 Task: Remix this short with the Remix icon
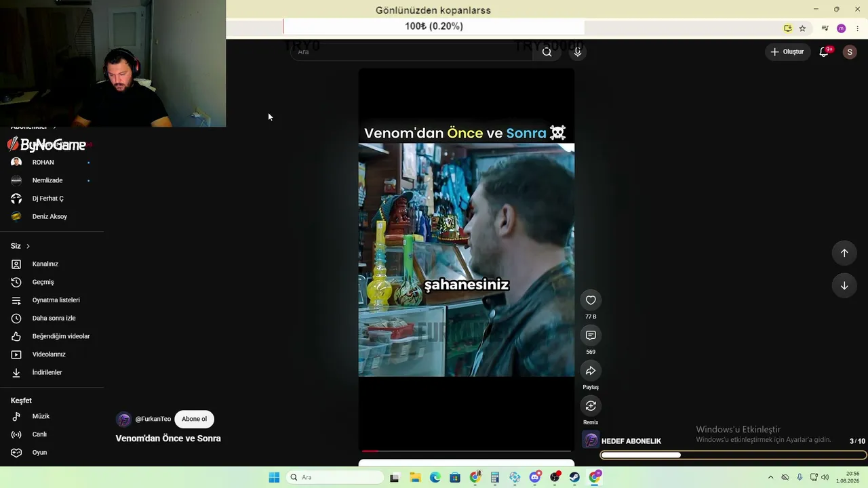click(591, 406)
